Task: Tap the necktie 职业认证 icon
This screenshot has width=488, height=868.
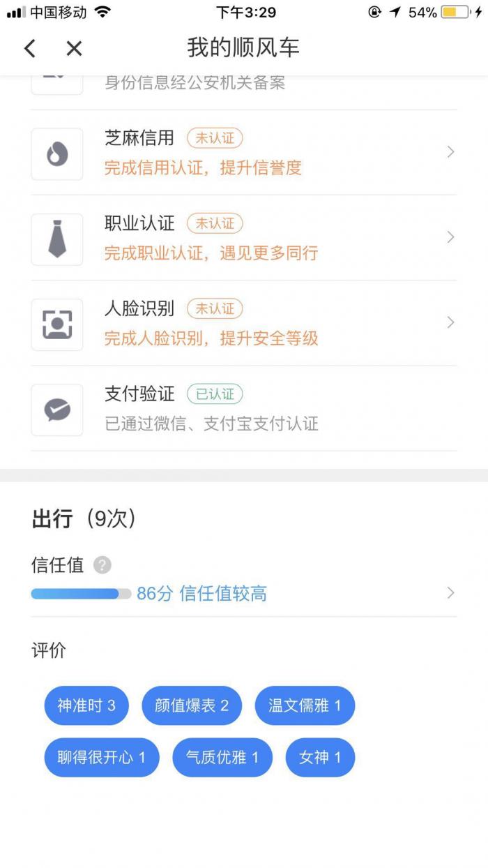Action: point(57,239)
